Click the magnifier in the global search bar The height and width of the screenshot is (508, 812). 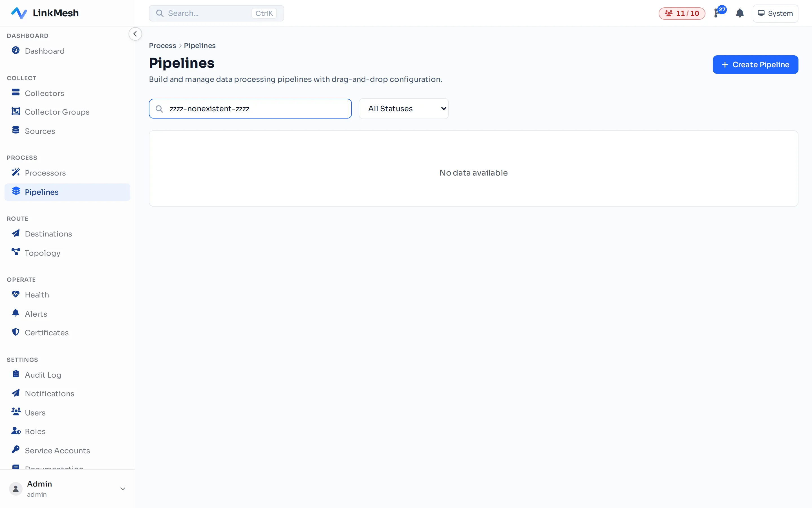pos(160,14)
